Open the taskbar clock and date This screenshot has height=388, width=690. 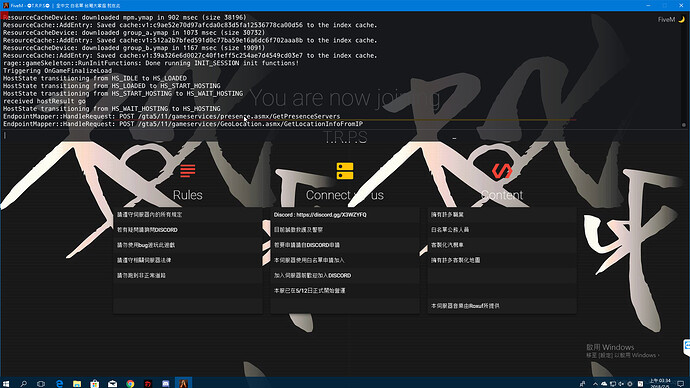tap(660, 383)
